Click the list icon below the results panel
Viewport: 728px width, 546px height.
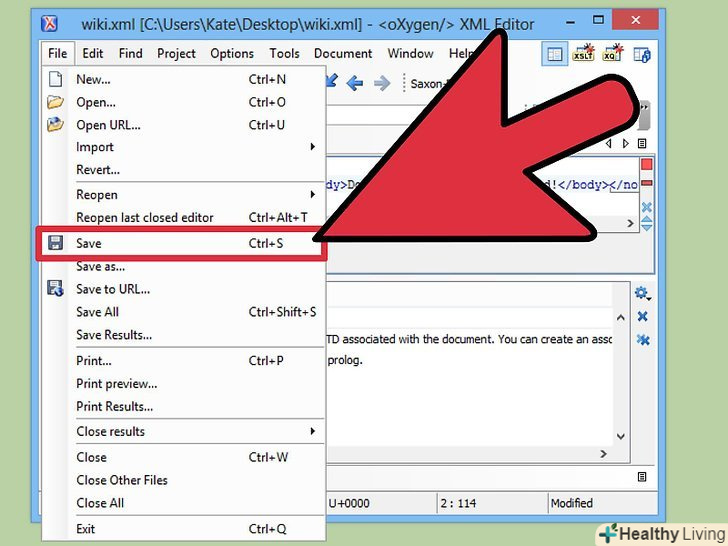click(642, 477)
